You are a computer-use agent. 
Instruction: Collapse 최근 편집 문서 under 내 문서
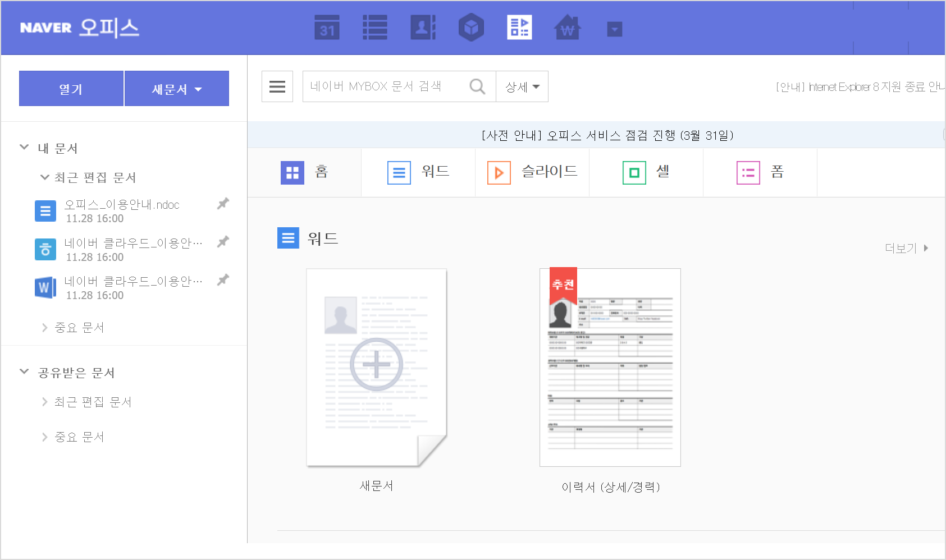(x=45, y=177)
